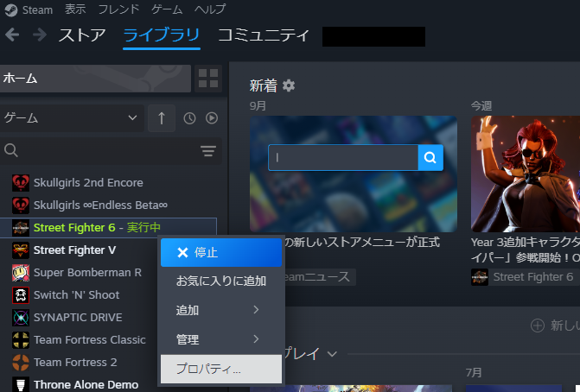Open the プレイ shelf dropdown chevron
The image size is (580, 392).
[332, 354]
